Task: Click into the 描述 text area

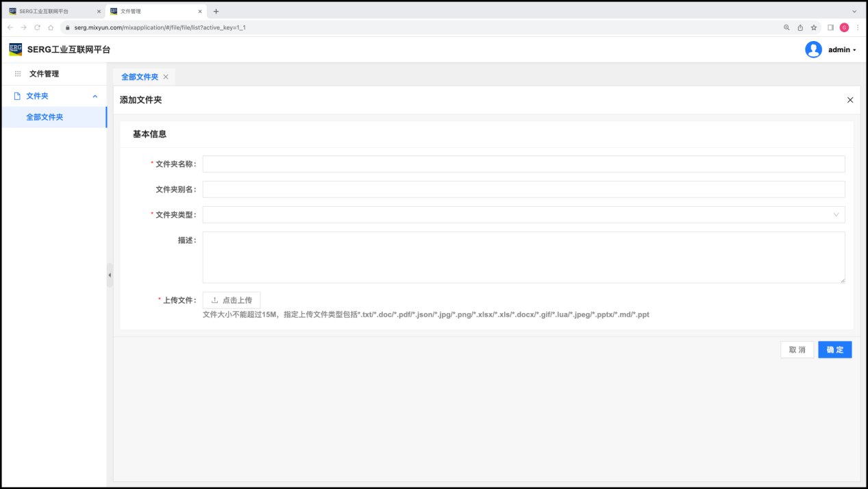Action: pyautogui.click(x=523, y=258)
